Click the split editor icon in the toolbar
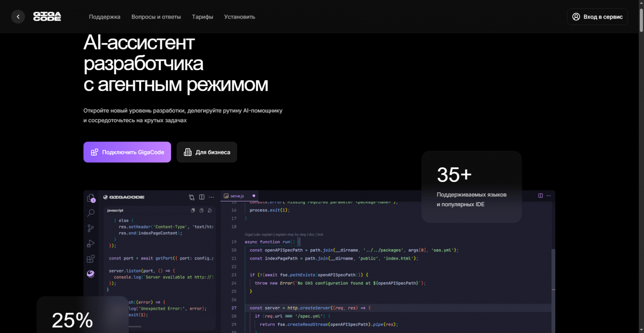The image size is (644, 333). (x=201, y=197)
